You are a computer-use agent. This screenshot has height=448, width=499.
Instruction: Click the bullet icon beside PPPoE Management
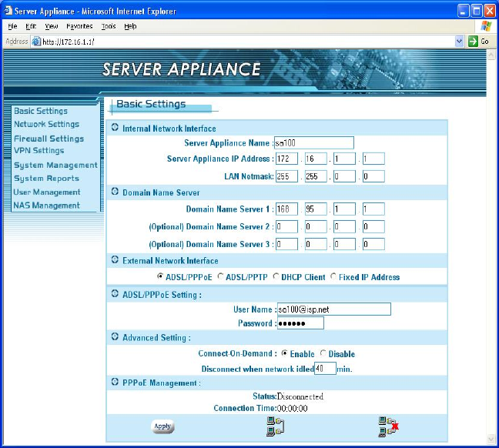click(x=115, y=382)
